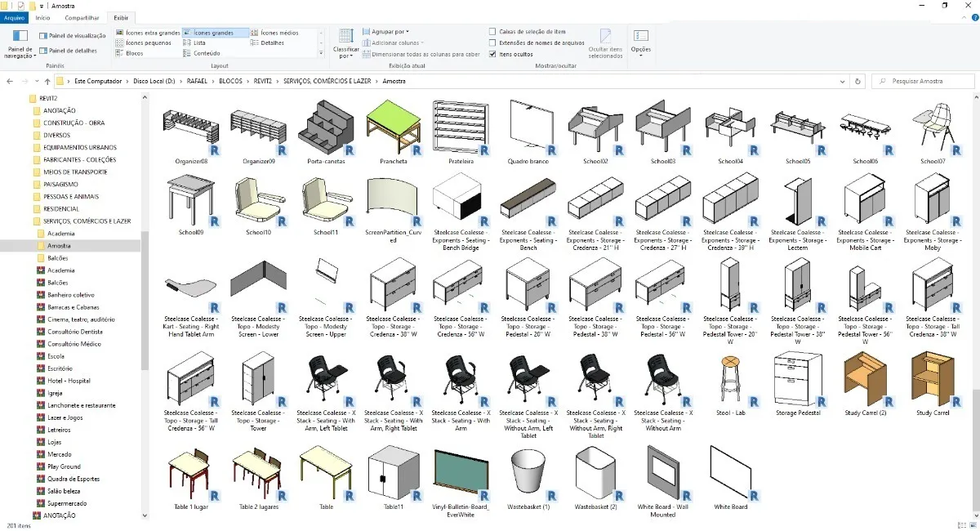Image resolution: width=980 pixels, height=531 pixels.
Task: Open the Classificar por dropdown
Action: 345,44
